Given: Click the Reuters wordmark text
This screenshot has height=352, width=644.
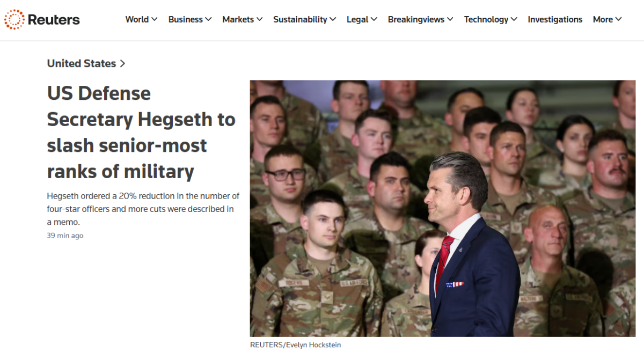Looking at the screenshot, I should click(x=54, y=20).
